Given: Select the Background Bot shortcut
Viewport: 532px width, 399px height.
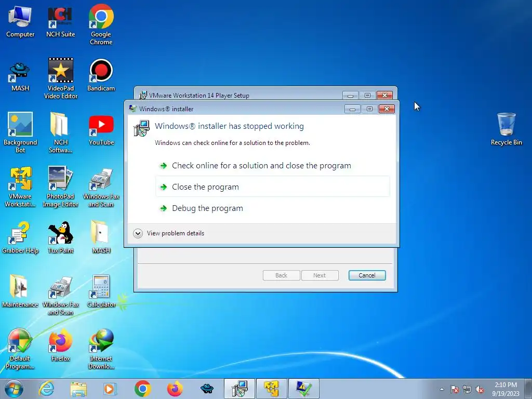Looking at the screenshot, I should click(20, 132).
